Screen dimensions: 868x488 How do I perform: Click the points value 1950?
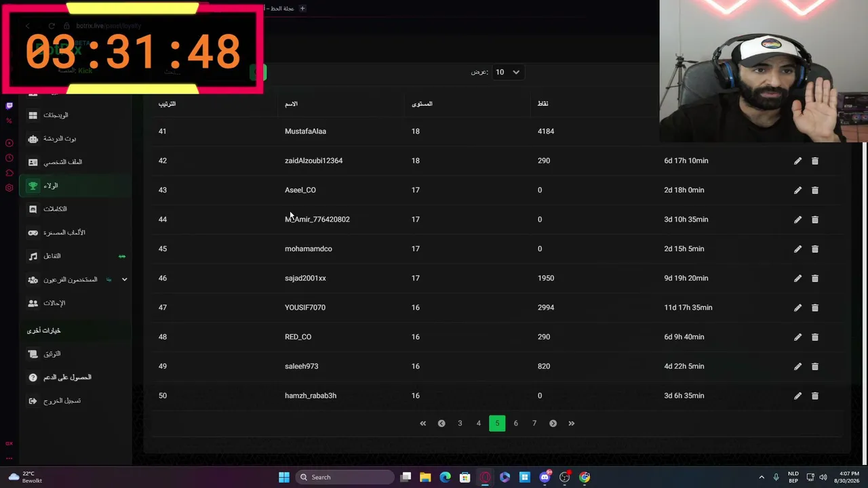[546, 278]
